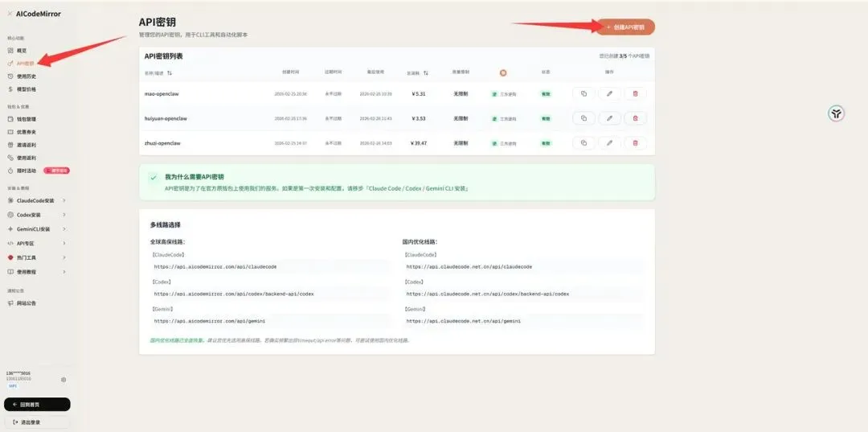This screenshot has height=432, width=868.
Task: Select the huiyuan-openclaw key name
Action: click(x=166, y=118)
